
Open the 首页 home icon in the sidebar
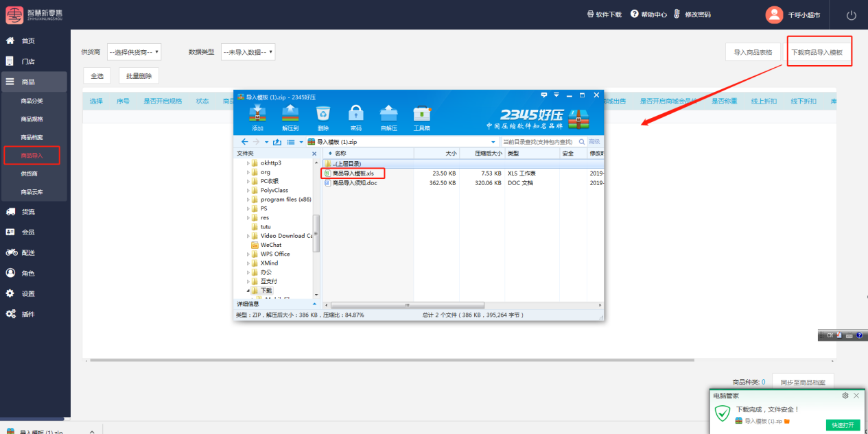click(10, 40)
